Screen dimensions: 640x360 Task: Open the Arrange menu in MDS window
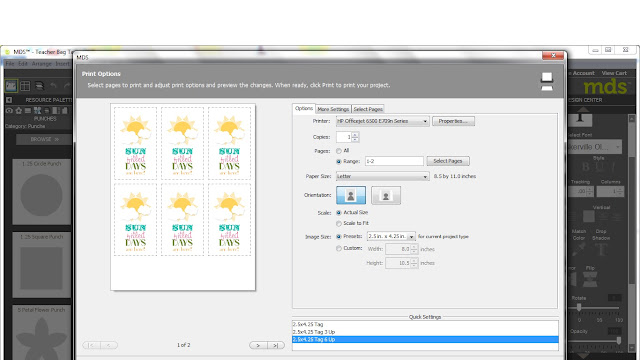[42, 64]
